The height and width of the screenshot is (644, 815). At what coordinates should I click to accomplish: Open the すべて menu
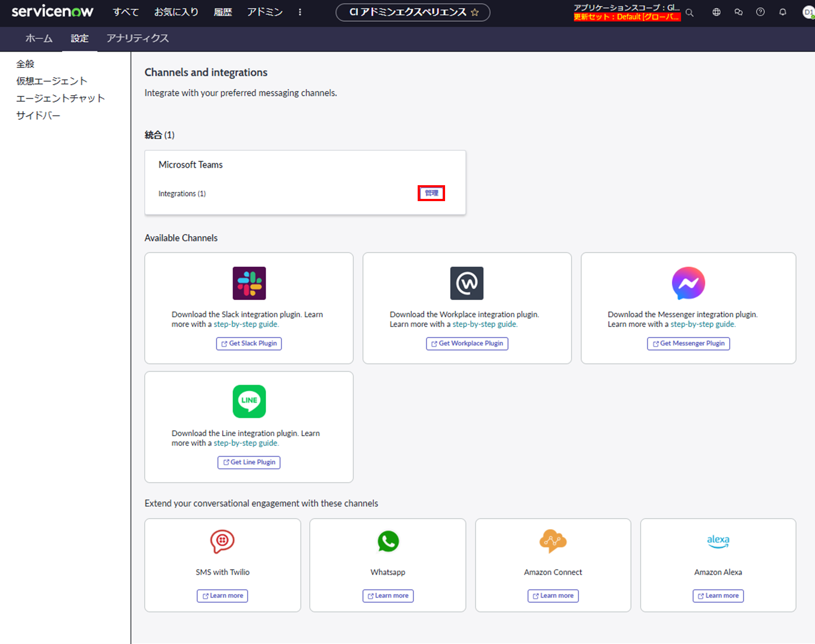tap(126, 12)
